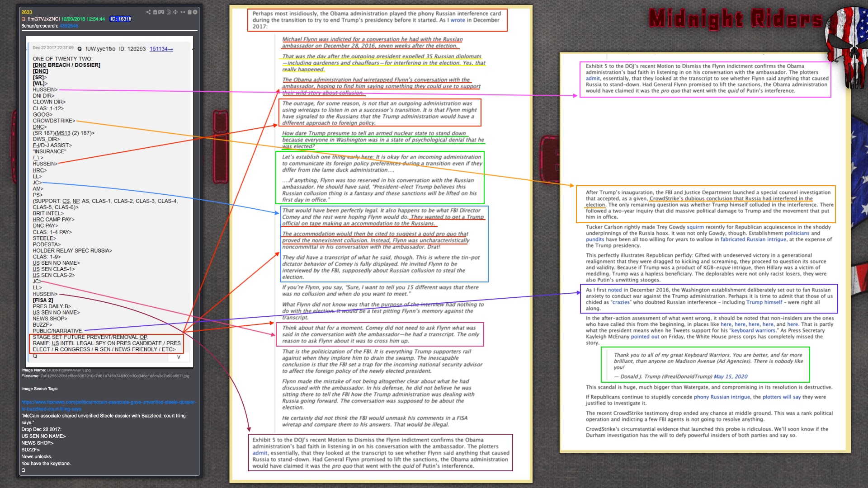The width and height of the screenshot is (868, 488).
Task: Open the 151134 post reference link
Action: pyautogui.click(x=161, y=49)
